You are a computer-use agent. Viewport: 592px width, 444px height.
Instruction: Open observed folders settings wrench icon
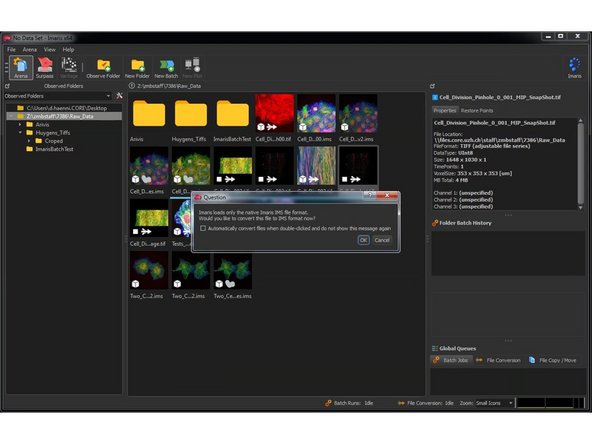coord(119,96)
